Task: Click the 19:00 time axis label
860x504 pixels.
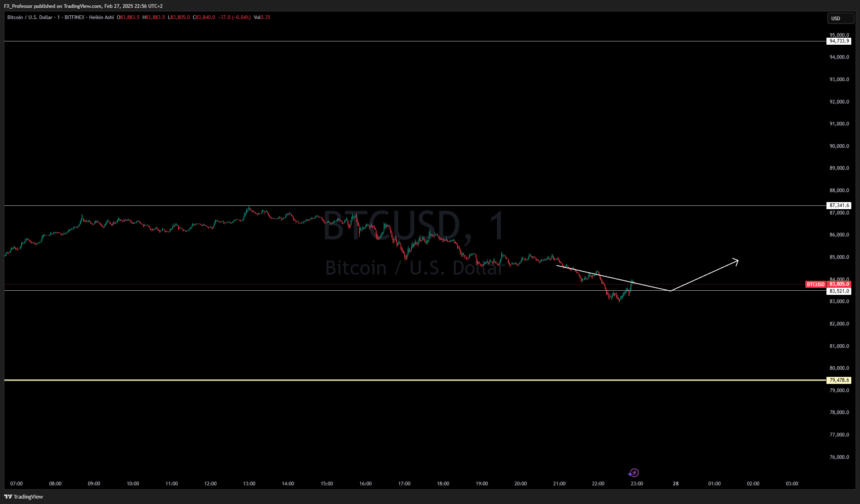Action: tap(482, 483)
